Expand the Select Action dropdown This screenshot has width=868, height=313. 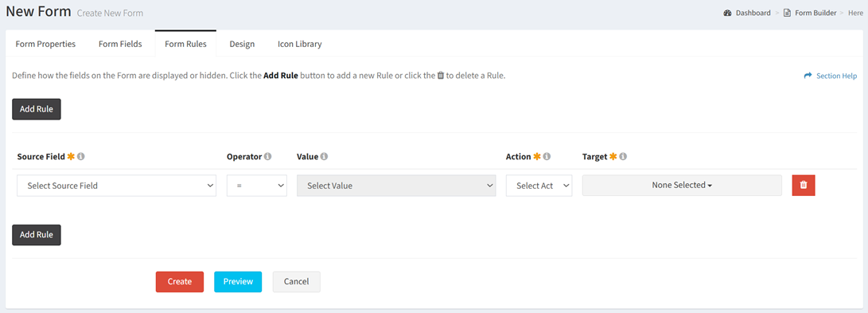(x=539, y=186)
